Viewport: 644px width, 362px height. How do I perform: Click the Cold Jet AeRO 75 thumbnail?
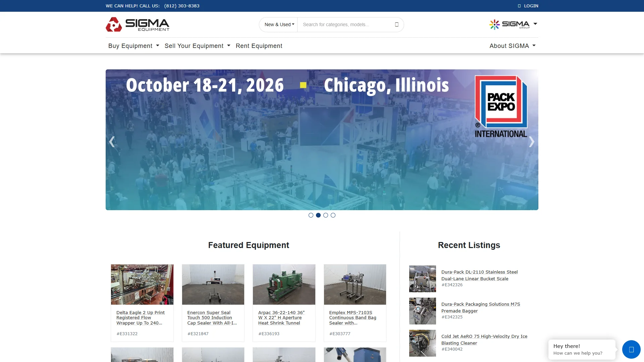[423, 343]
